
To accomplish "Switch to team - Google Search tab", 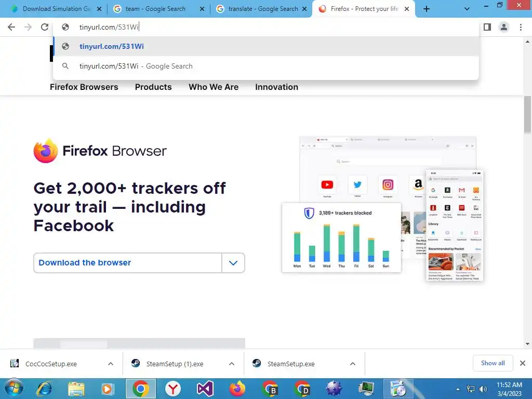I will coord(155,9).
